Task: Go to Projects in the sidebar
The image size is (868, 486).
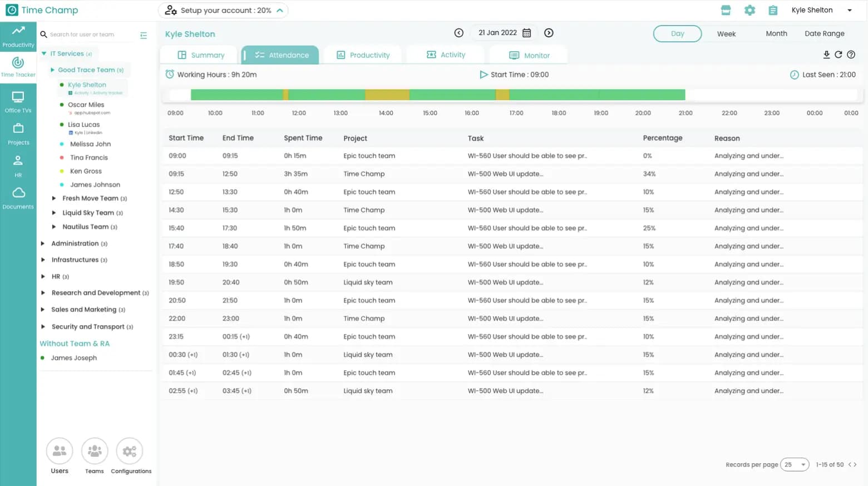Action: (18, 134)
